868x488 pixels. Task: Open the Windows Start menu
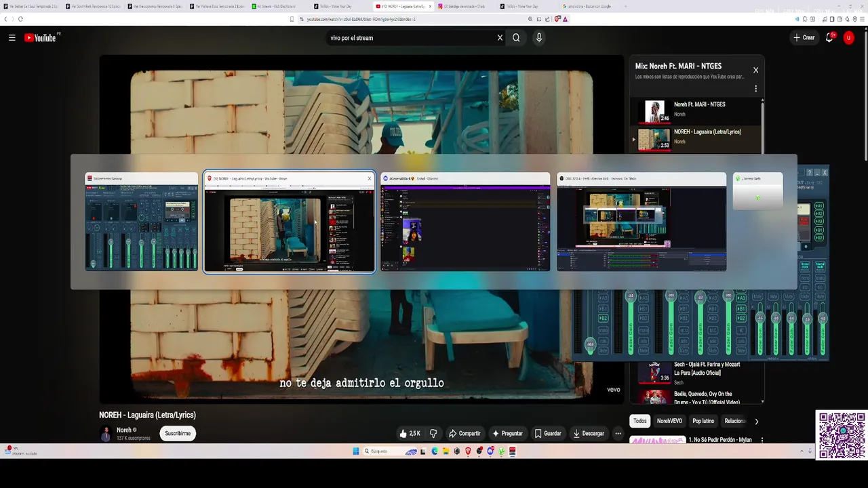click(x=356, y=451)
